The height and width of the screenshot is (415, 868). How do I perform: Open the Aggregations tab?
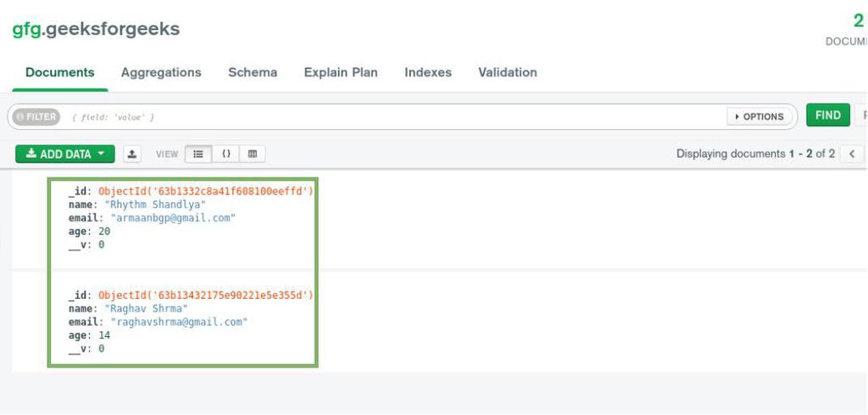tap(161, 73)
